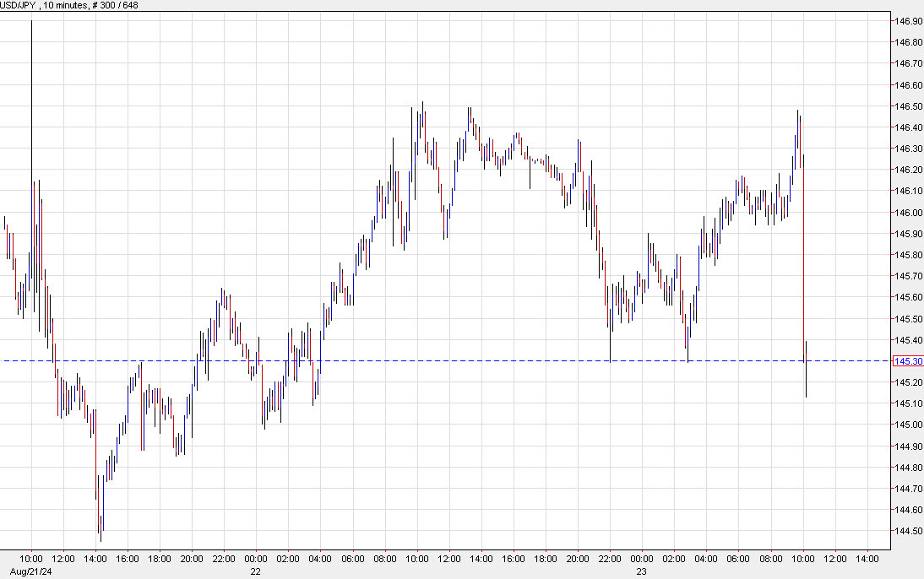This screenshot has width=924, height=579.
Task: Select the highlighted 145.30 price tag
Action: 906,360
